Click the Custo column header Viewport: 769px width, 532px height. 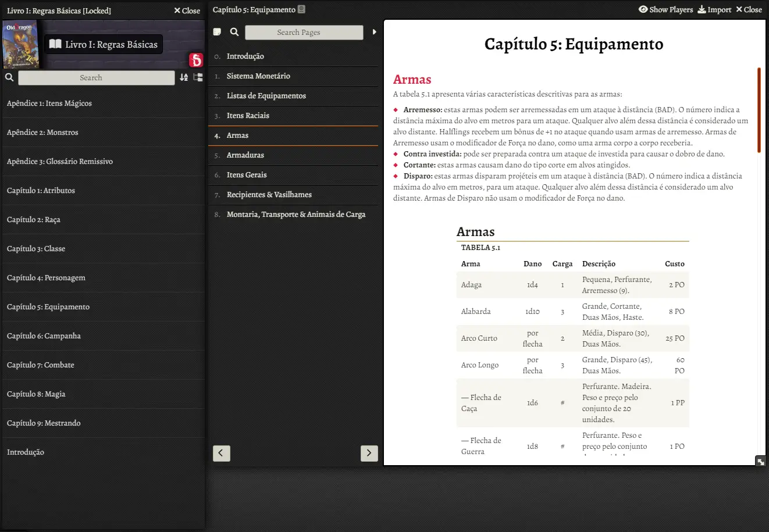675,264
